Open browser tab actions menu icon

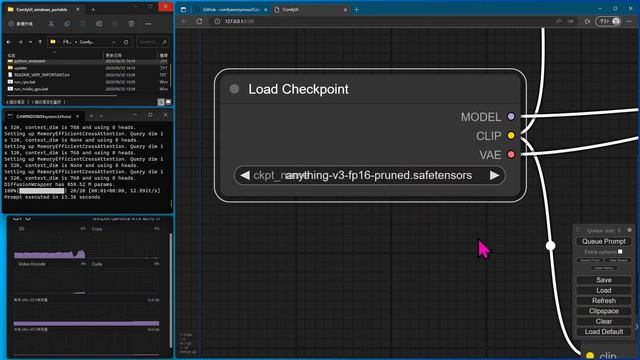pyautogui.click(x=183, y=9)
